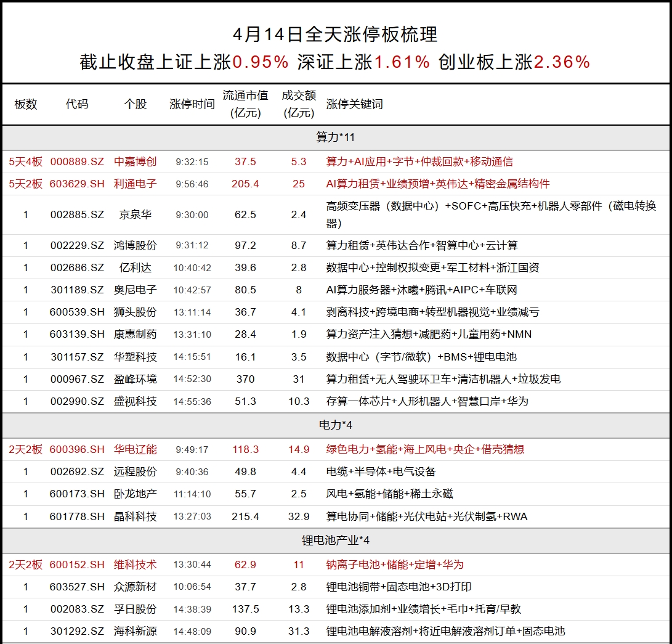Open the 鸿博股份 stock name

(136, 245)
